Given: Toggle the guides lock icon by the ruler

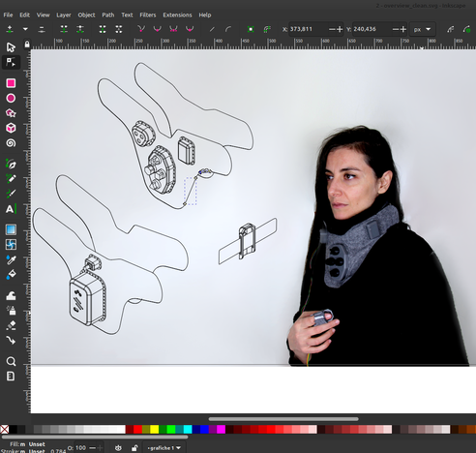Looking at the screenshot, I should pos(27,45).
